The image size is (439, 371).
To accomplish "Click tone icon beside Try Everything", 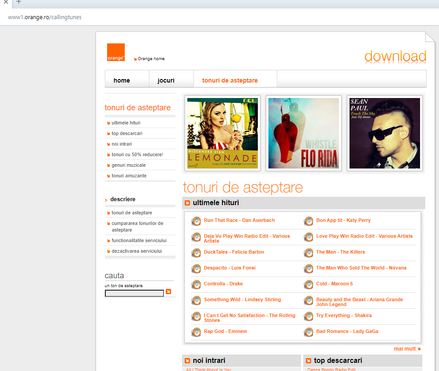I will pos(308,316).
